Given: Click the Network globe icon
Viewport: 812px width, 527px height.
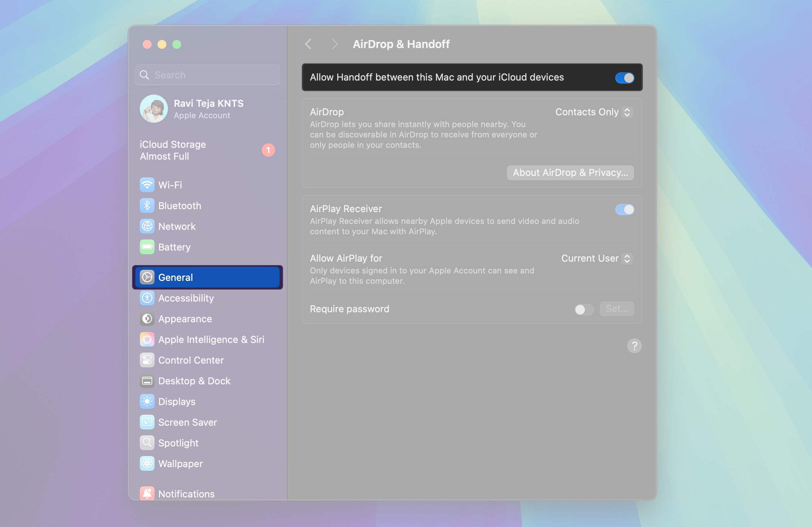Looking at the screenshot, I should (x=147, y=226).
